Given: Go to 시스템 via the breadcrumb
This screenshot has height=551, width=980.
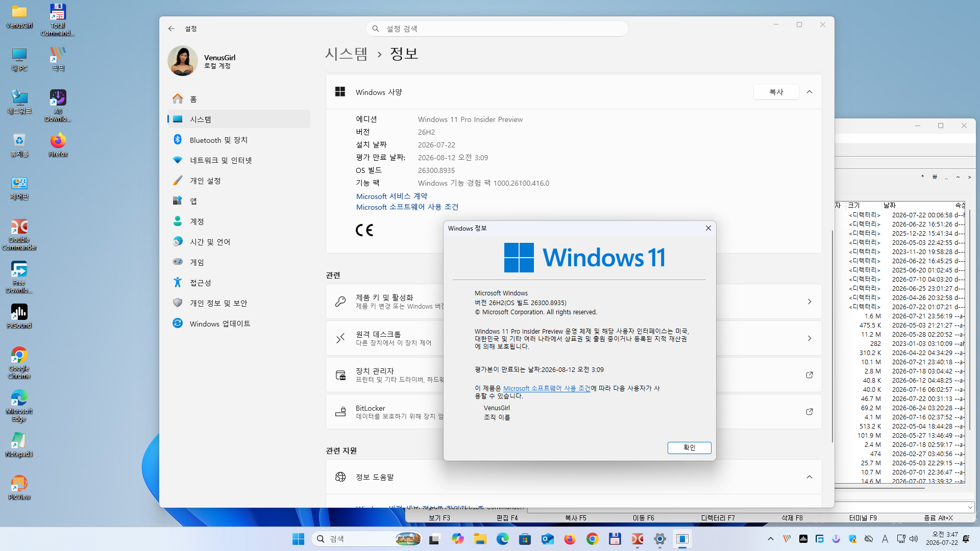Looking at the screenshot, I should tap(347, 54).
